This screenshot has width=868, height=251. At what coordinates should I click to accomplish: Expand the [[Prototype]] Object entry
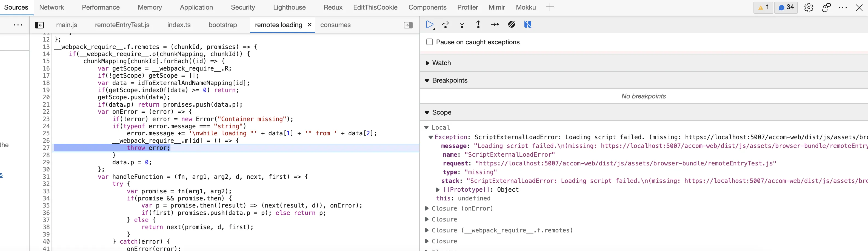coord(438,190)
